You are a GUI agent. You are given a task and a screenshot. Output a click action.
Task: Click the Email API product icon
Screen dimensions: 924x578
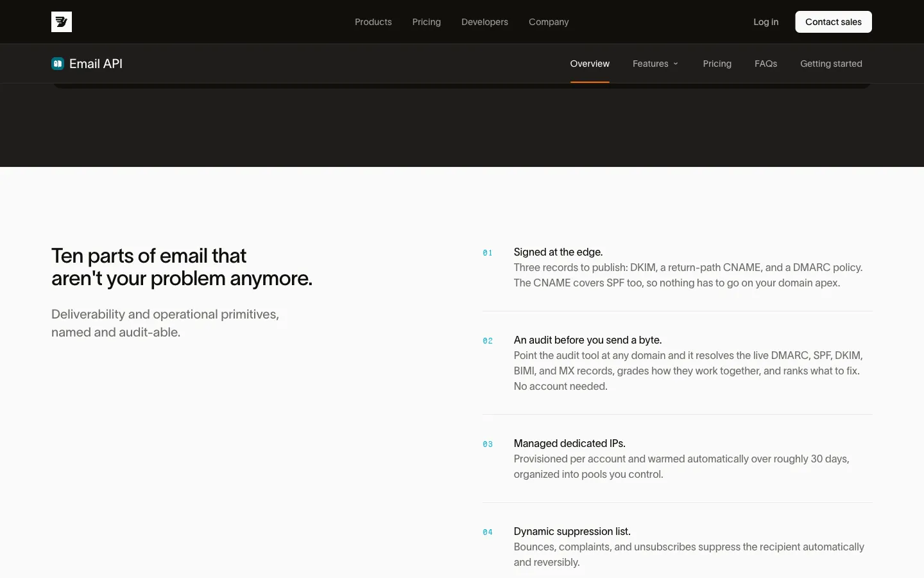[x=58, y=64]
